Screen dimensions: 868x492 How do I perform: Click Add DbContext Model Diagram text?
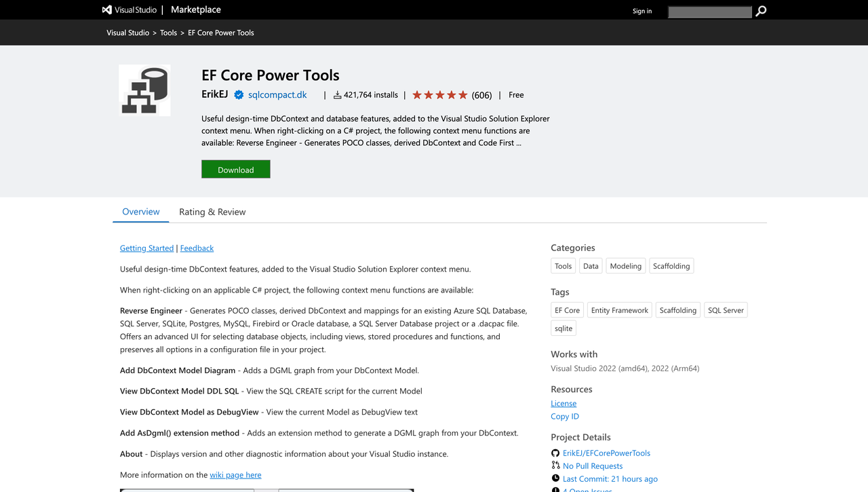coord(178,371)
